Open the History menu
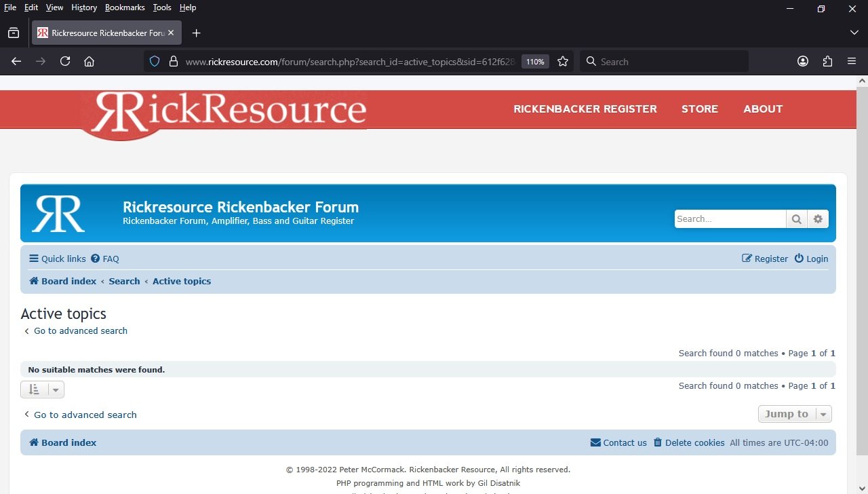The image size is (868, 494). (84, 7)
